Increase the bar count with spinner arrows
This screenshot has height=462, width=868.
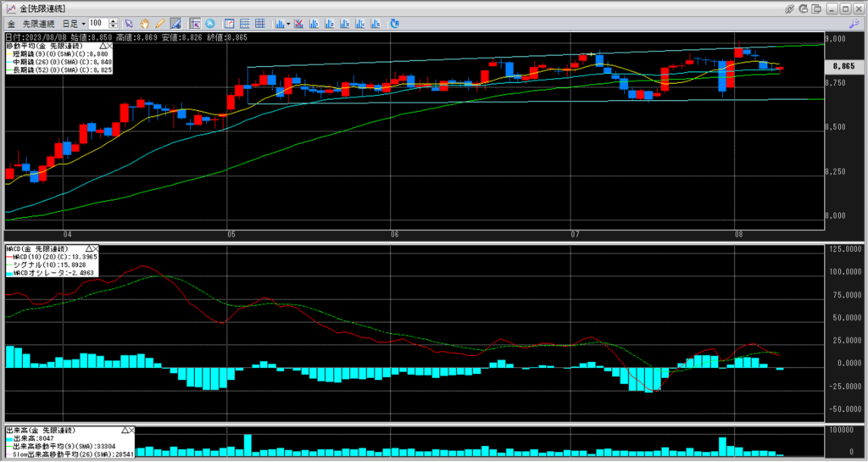pos(112,21)
